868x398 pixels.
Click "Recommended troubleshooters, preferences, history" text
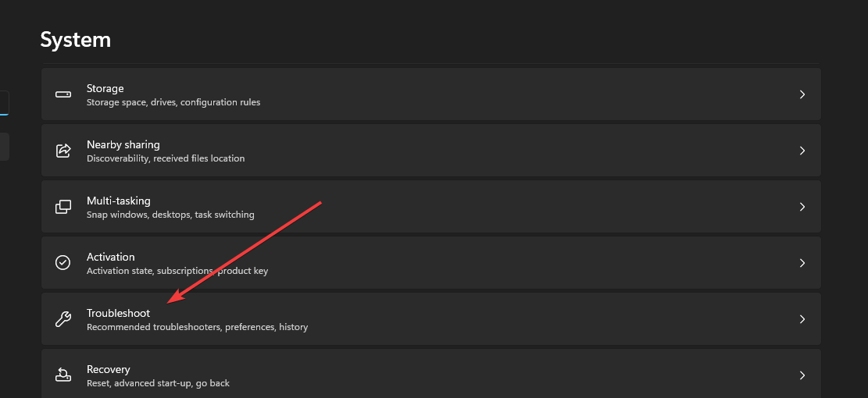click(x=197, y=327)
